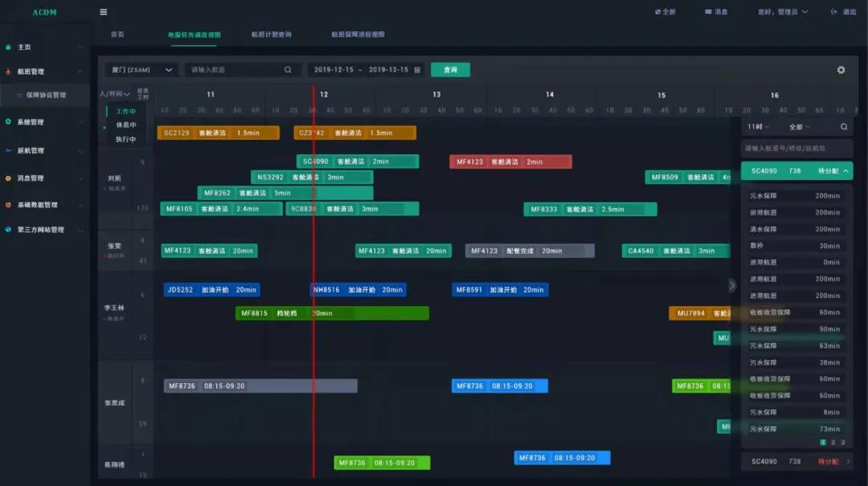Select the red MF4123 客舱清洁 task bar
868x486 pixels.
coord(510,162)
